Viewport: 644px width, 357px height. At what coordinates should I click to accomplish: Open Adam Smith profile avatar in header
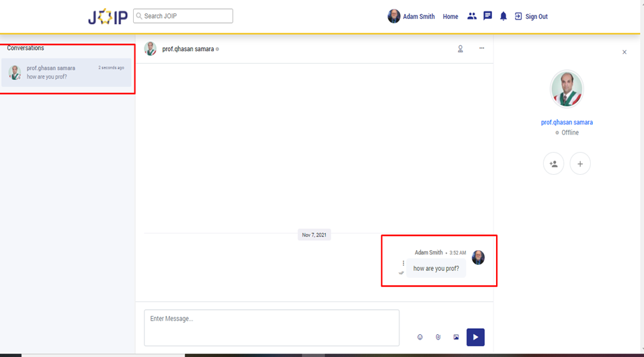(393, 16)
